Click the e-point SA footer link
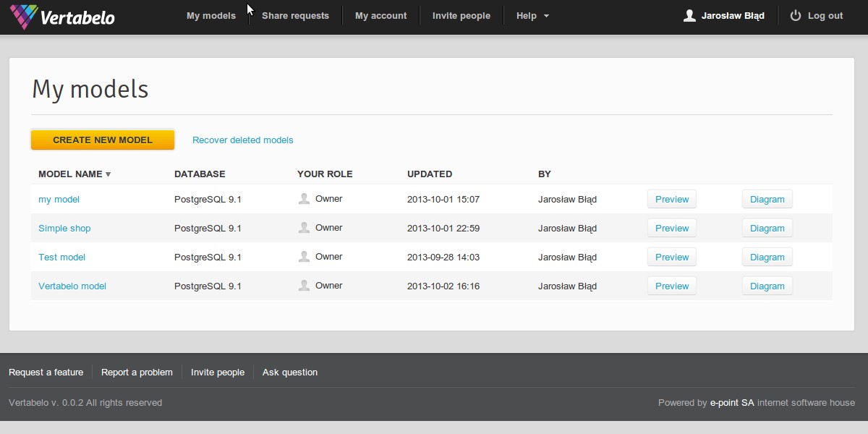 pos(731,403)
